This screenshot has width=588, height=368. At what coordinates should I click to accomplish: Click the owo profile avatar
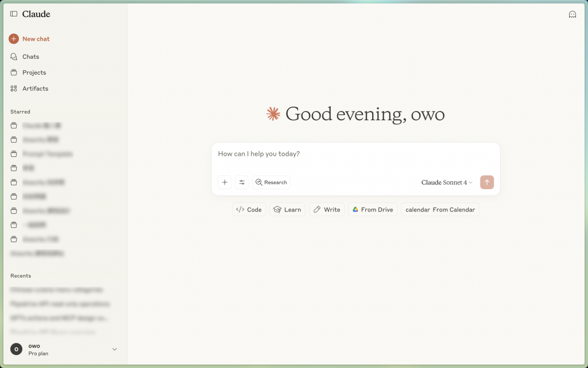(16, 349)
